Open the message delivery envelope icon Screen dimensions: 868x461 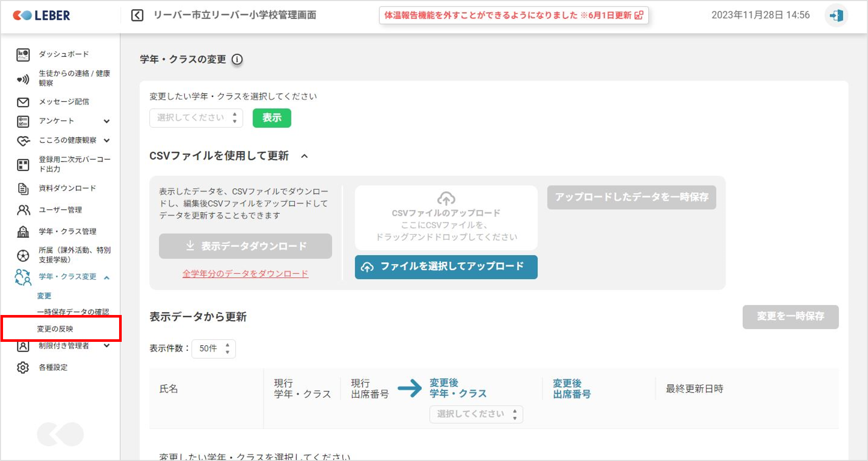[x=23, y=102]
